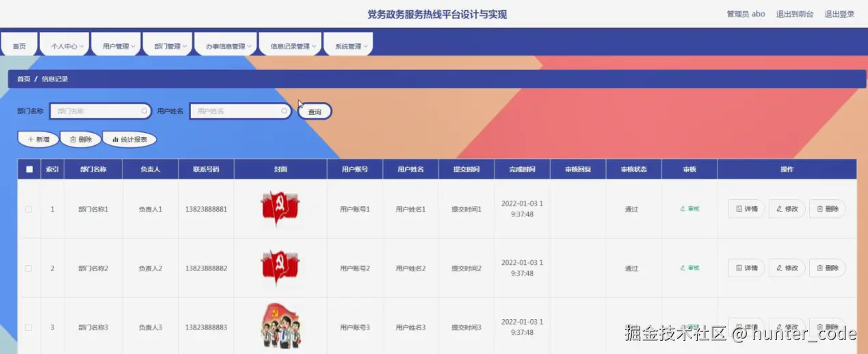Open 详情 for the 部门名称1 row
This screenshot has height=354, width=868.
746,209
